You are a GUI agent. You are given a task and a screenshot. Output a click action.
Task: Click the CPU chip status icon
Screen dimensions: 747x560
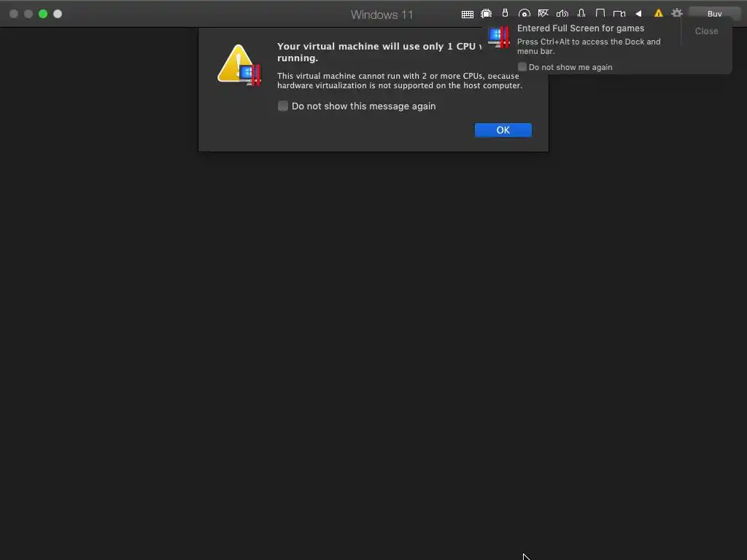coord(486,14)
